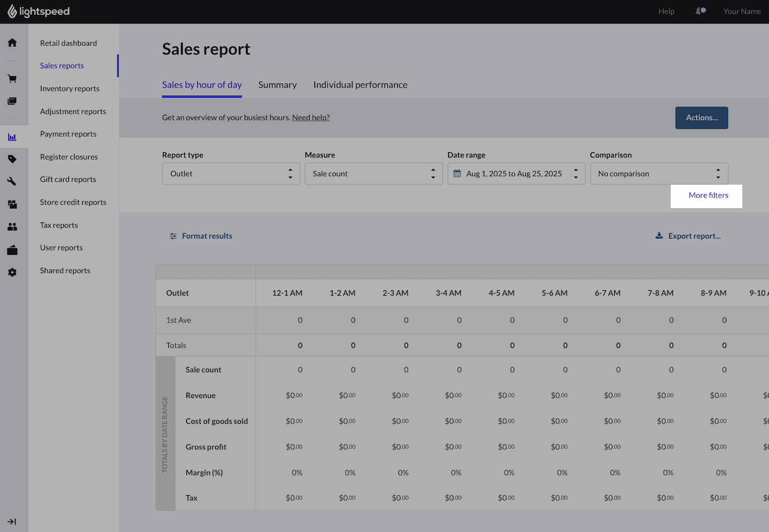Click the 8-9 AM column header
The height and width of the screenshot is (532, 769).
click(x=714, y=293)
